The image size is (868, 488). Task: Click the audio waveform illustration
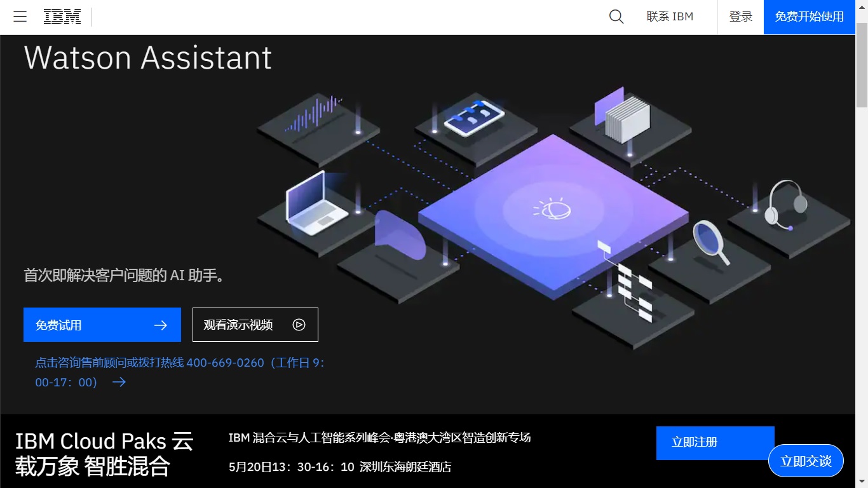pos(313,114)
